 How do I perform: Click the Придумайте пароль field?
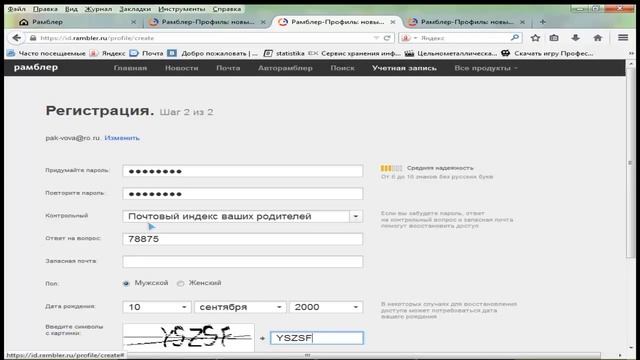242,171
